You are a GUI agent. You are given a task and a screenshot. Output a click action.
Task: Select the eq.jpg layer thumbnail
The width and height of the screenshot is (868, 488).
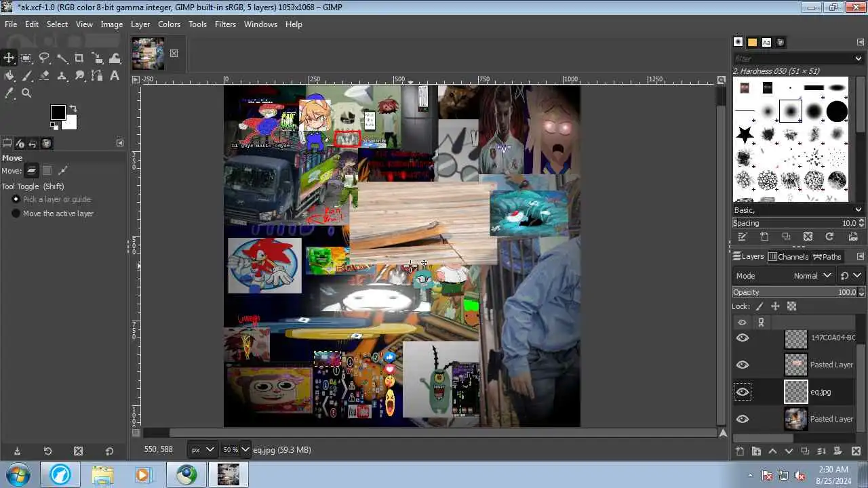pos(796,392)
